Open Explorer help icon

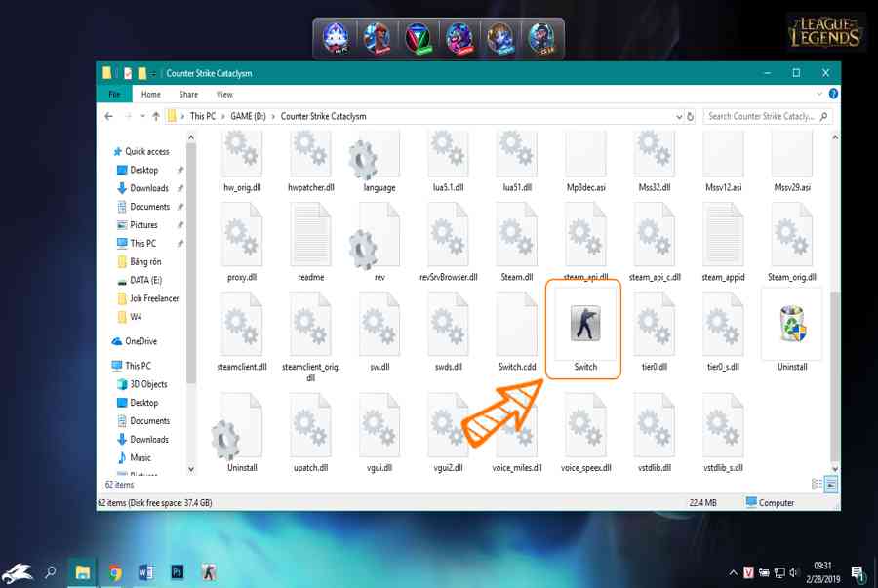tap(833, 94)
